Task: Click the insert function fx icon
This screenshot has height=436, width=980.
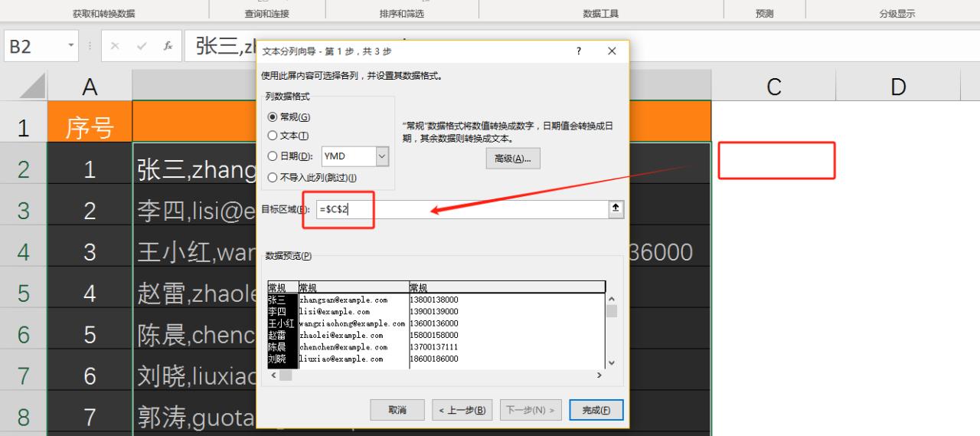Action: [x=168, y=46]
